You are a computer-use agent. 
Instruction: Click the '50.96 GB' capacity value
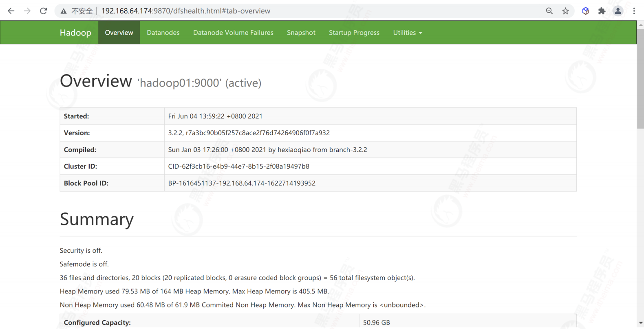coord(377,322)
